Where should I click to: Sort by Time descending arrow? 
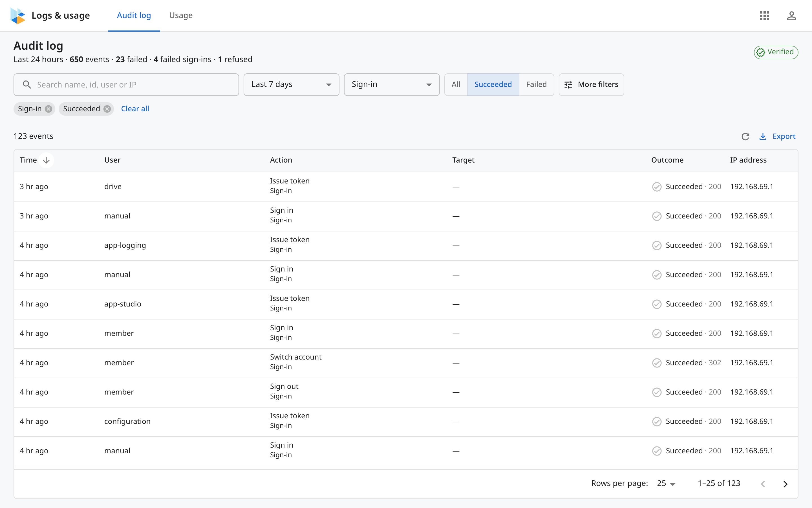tap(46, 160)
